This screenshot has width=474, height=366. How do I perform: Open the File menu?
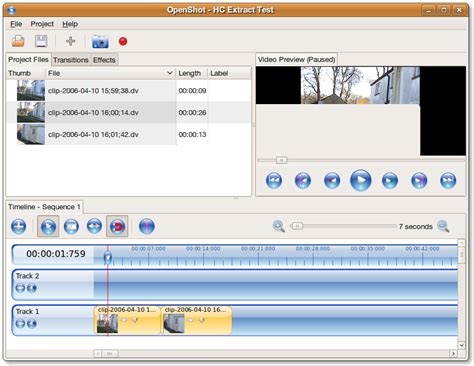pyautogui.click(x=16, y=24)
